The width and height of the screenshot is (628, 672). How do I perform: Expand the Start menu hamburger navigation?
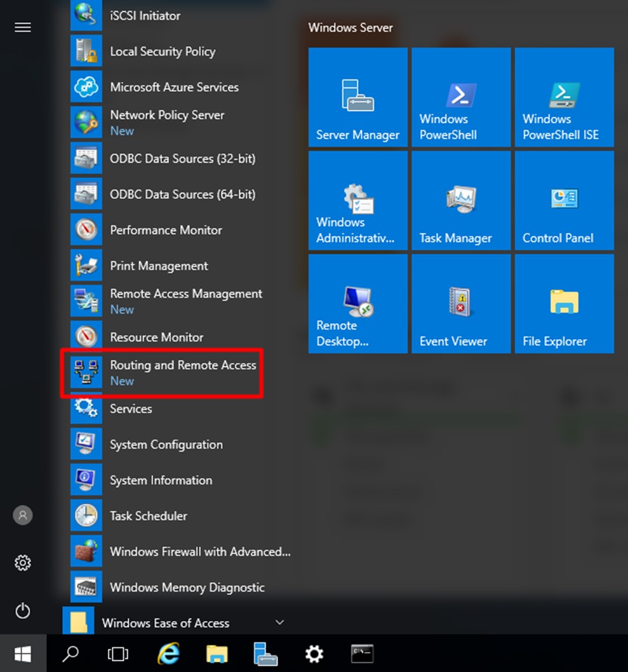point(23,27)
